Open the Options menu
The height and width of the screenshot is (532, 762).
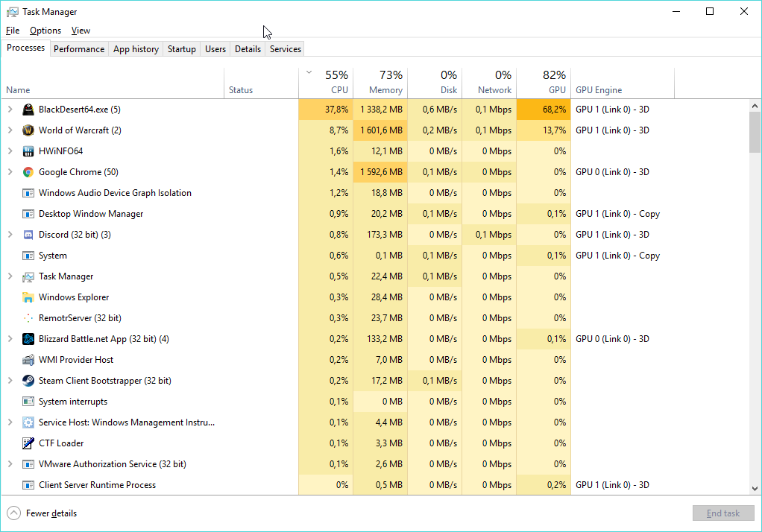pyautogui.click(x=45, y=31)
